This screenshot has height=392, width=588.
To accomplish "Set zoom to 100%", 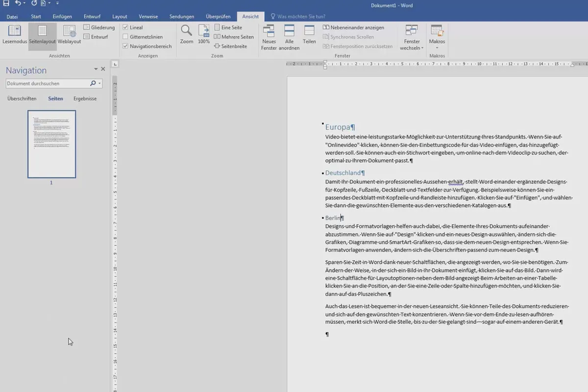I will 204,34.
